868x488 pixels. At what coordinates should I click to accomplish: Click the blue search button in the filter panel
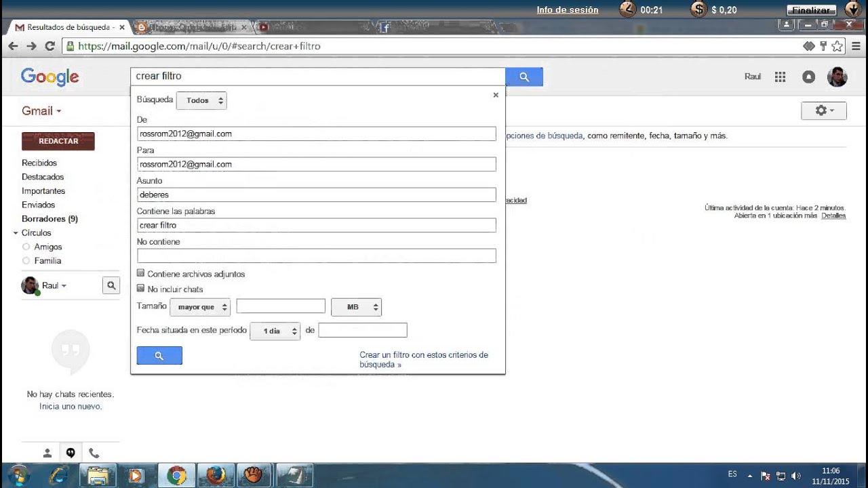[159, 355]
